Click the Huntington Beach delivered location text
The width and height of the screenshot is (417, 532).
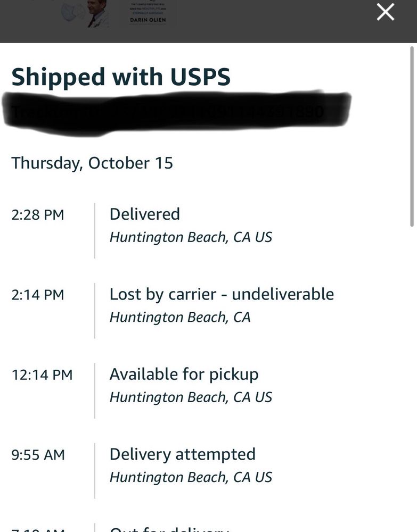[190, 237]
